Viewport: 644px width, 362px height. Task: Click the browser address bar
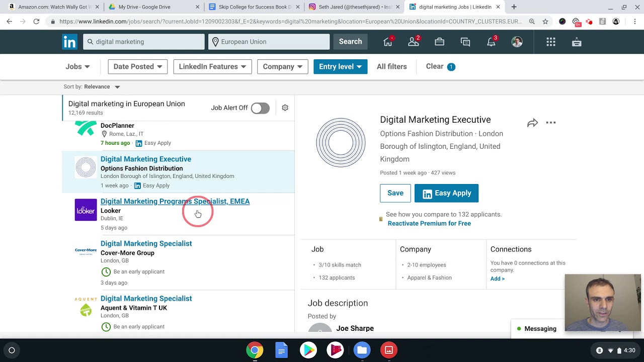289,22
